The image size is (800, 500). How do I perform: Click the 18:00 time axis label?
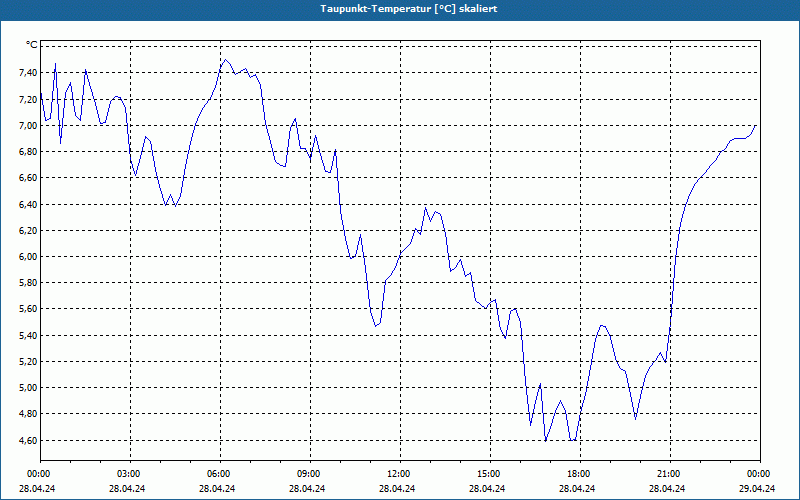click(581, 474)
